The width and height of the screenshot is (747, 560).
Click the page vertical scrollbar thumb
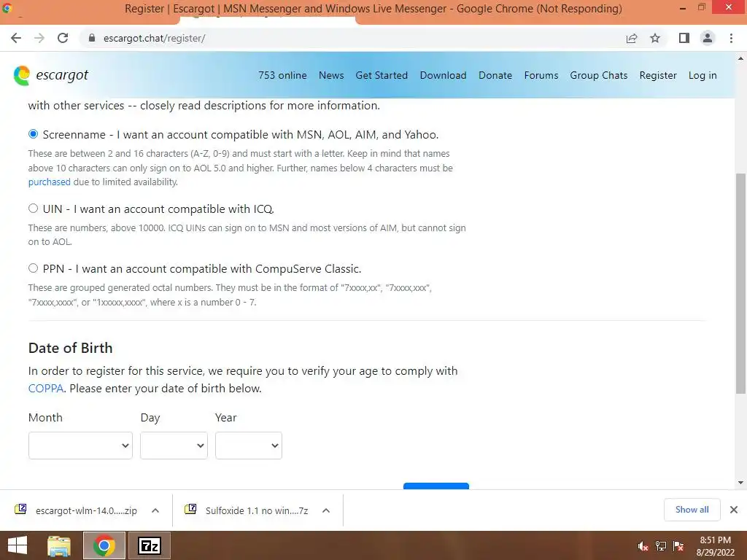(740, 284)
